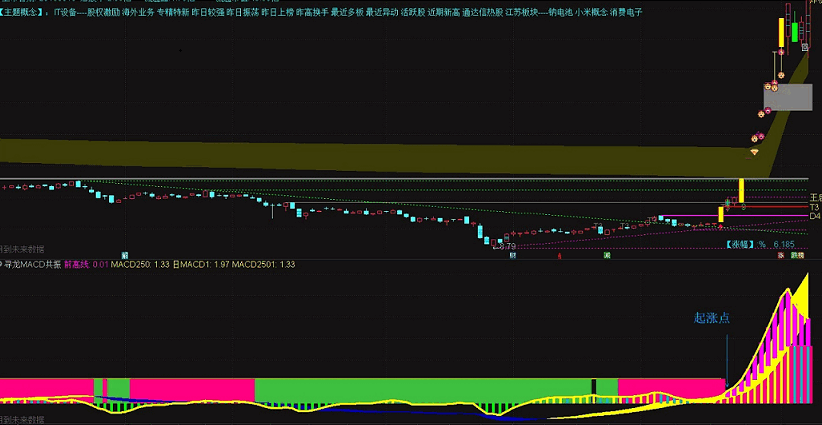Click the 钠电池 concept tag
This screenshot has height=425, width=822.
click(x=560, y=12)
